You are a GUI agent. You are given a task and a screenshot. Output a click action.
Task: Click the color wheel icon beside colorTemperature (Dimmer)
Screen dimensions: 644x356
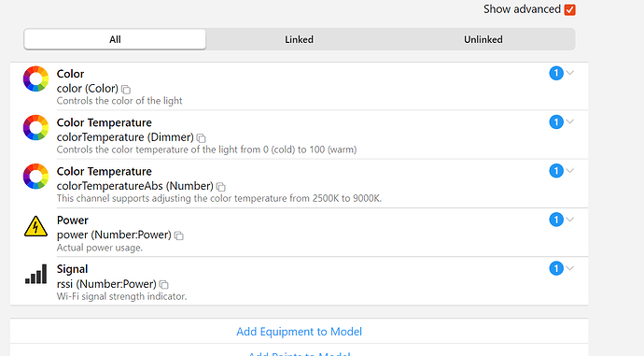[x=35, y=127]
